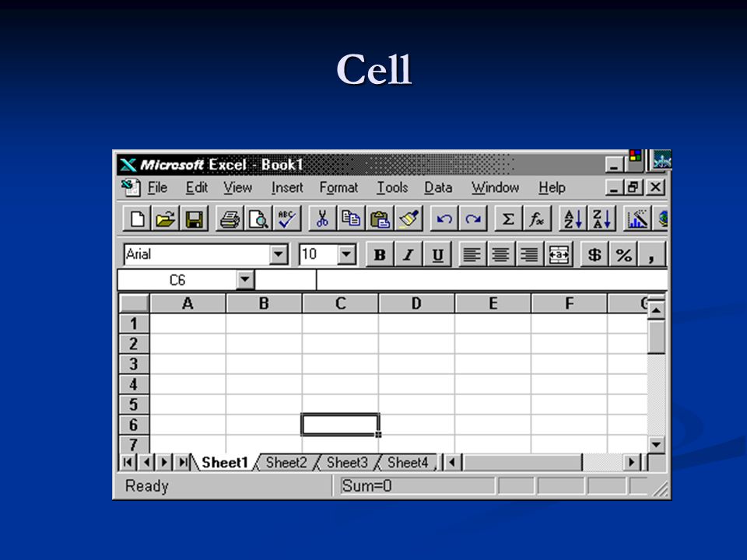Paste with the clipboard icon

pyautogui.click(x=380, y=219)
